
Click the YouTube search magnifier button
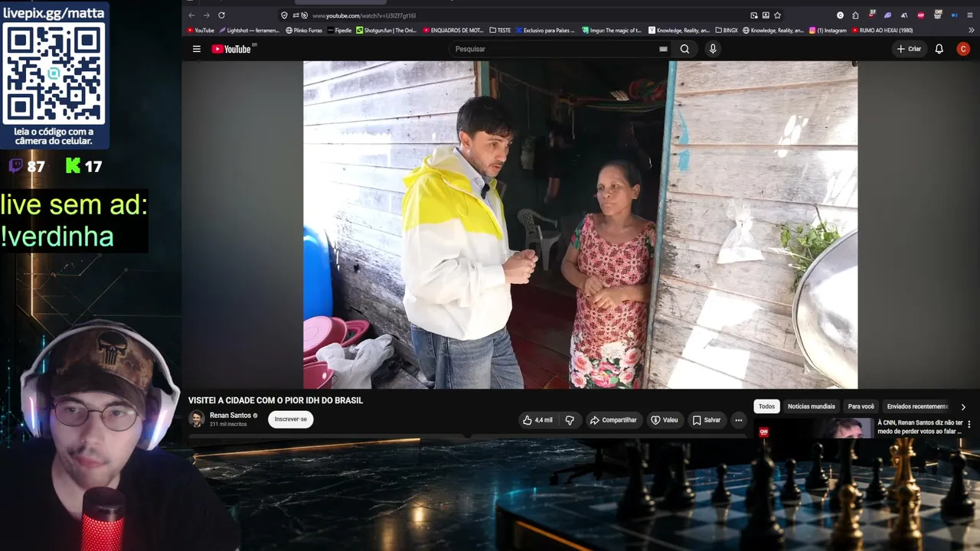click(684, 49)
